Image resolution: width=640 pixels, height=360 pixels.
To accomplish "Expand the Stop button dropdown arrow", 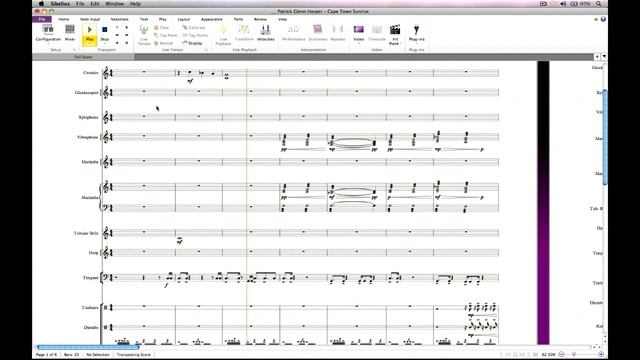I will pos(104,43).
